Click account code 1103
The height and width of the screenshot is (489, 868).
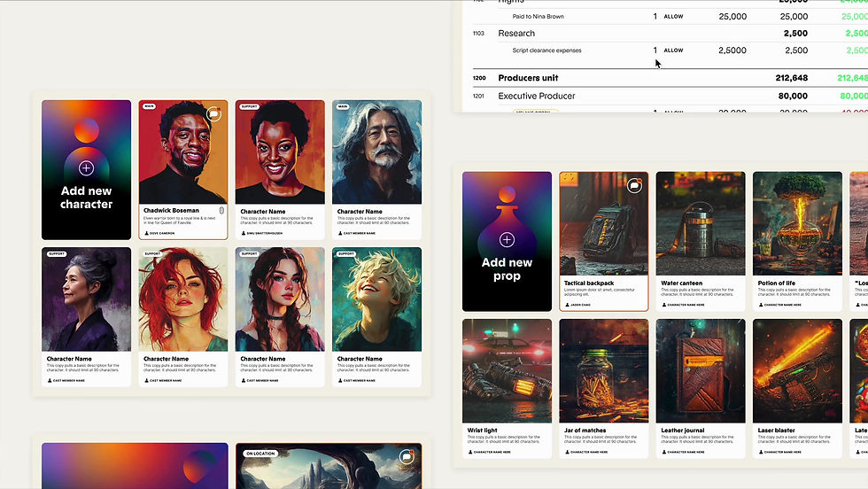click(478, 34)
